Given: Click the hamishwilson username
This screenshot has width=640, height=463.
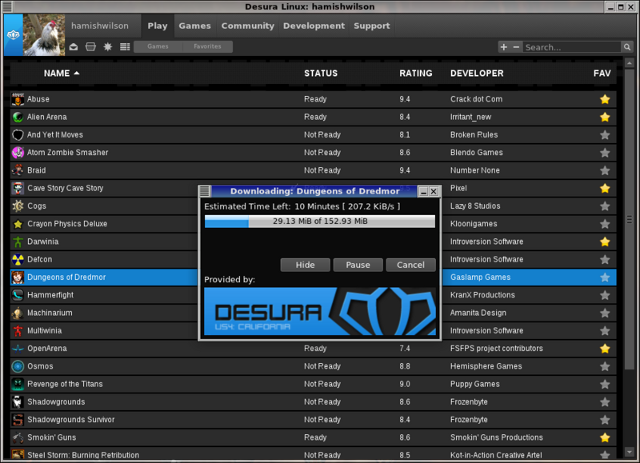Looking at the screenshot, I should 100,26.
